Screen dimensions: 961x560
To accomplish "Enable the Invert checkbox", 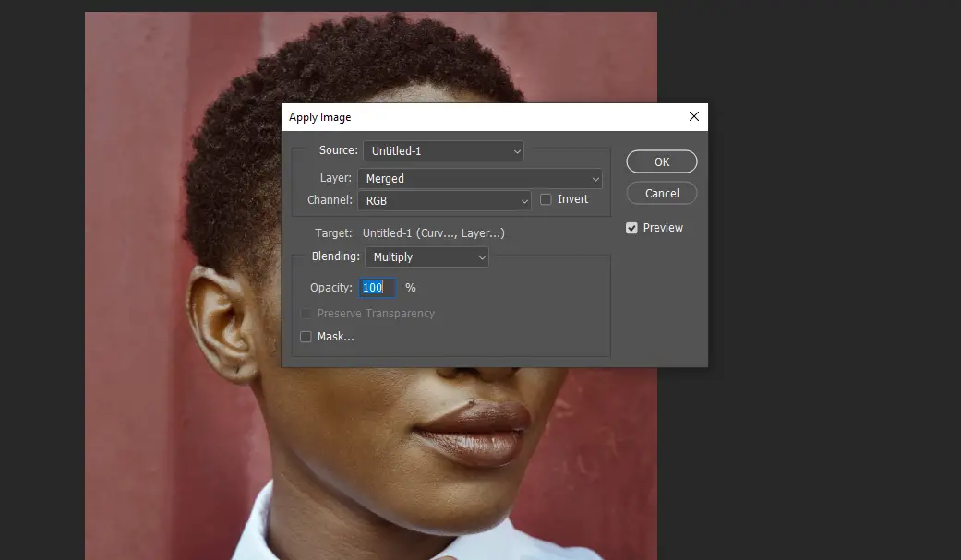I will tap(545, 199).
